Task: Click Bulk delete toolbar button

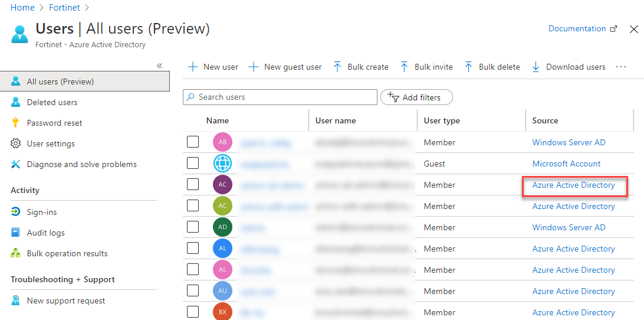Action: point(492,67)
